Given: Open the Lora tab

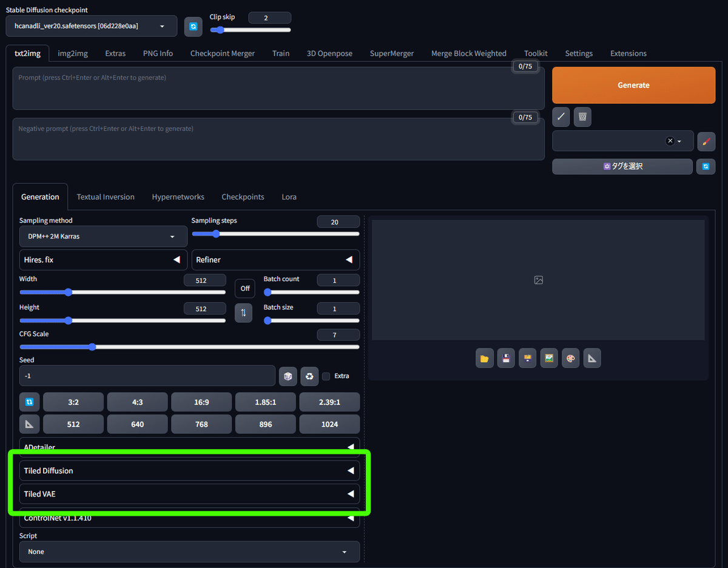Looking at the screenshot, I should (x=289, y=197).
